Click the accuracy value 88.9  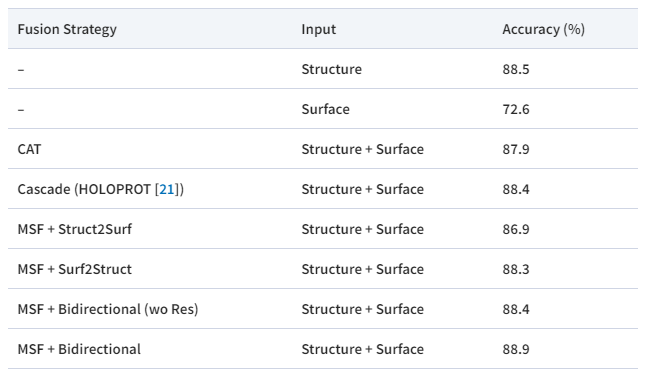click(516, 349)
